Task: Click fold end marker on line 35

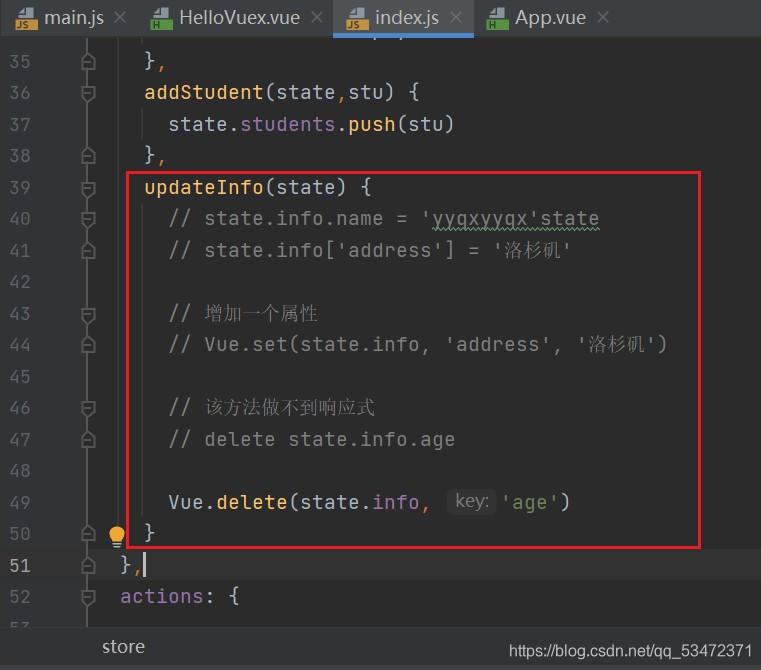Action: tap(88, 62)
